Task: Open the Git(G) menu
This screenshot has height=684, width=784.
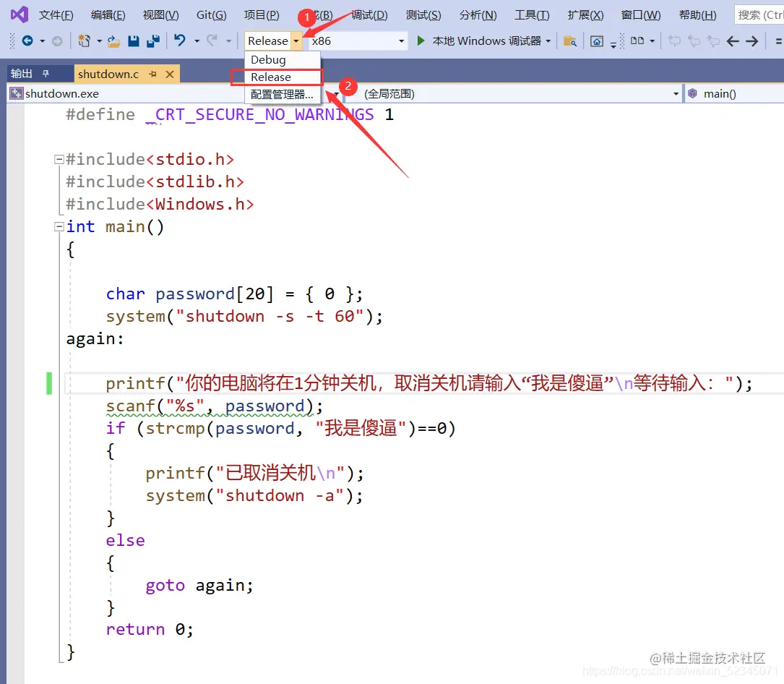Action: click(212, 15)
